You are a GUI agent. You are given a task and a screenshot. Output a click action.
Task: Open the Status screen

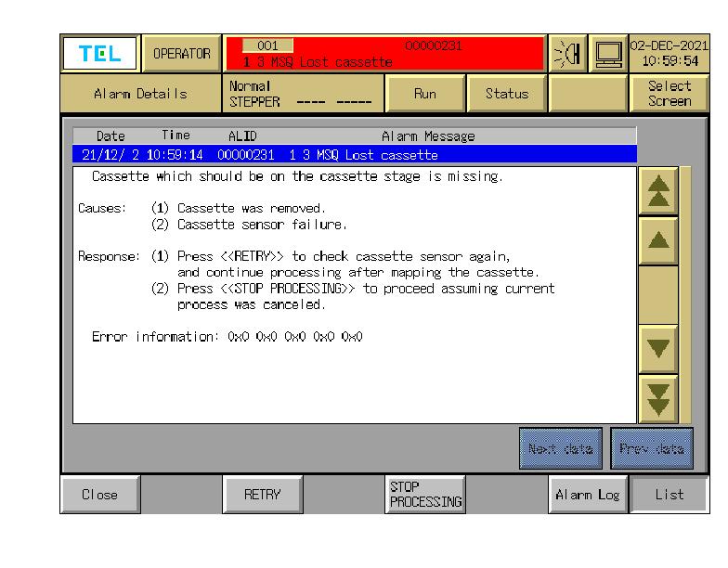tap(507, 93)
